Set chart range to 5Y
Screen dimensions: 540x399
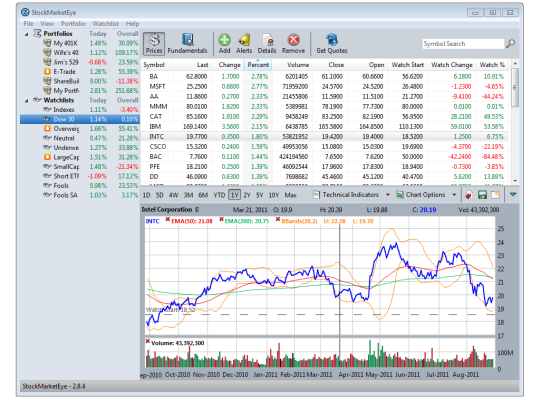click(259, 195)
